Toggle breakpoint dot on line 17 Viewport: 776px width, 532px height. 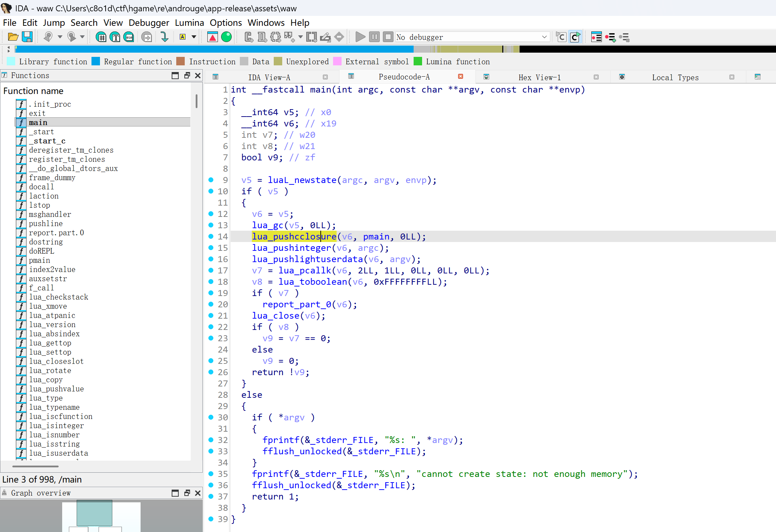click(x=211, y=270)
